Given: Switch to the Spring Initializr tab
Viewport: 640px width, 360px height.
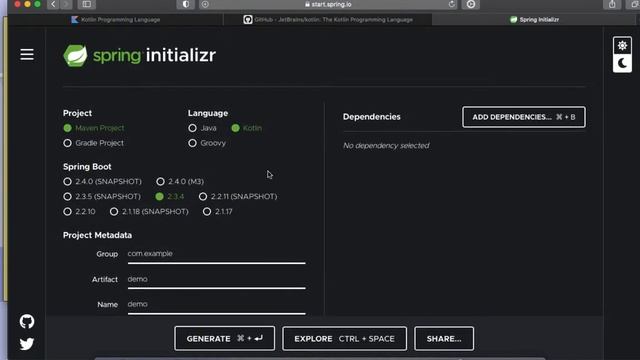Looking at the screenshot, I should (534, 20).
